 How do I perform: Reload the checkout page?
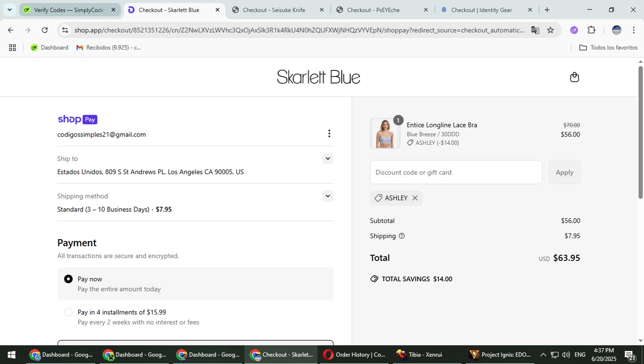[45, 30]
